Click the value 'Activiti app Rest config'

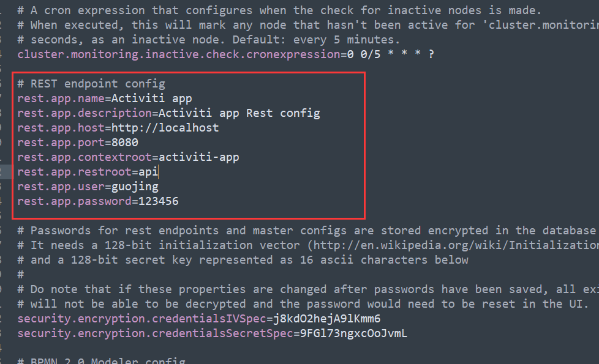click(239, 113)
